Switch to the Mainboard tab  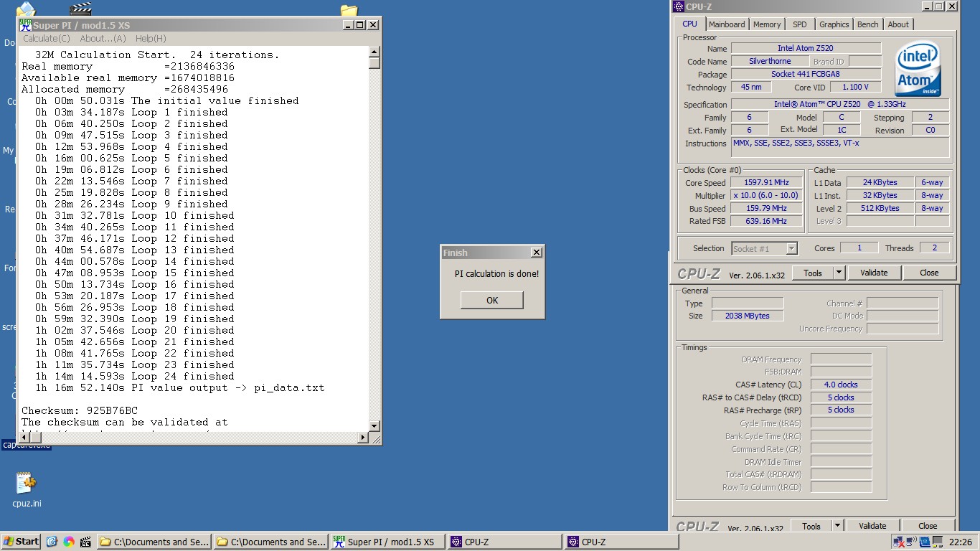tap(727, 24)
